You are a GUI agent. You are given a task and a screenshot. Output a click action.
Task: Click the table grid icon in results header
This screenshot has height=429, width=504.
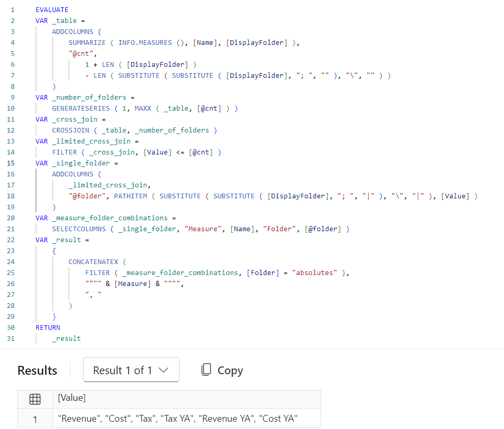coord(35,399)
